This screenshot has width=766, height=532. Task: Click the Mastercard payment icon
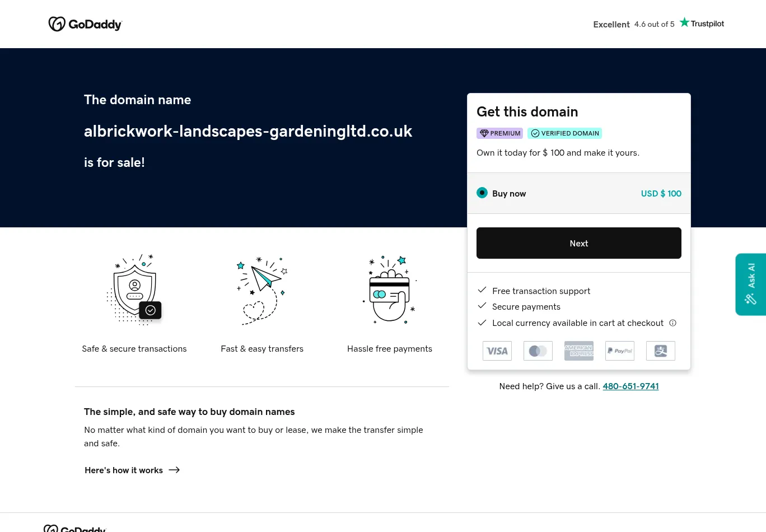point(538,351)
